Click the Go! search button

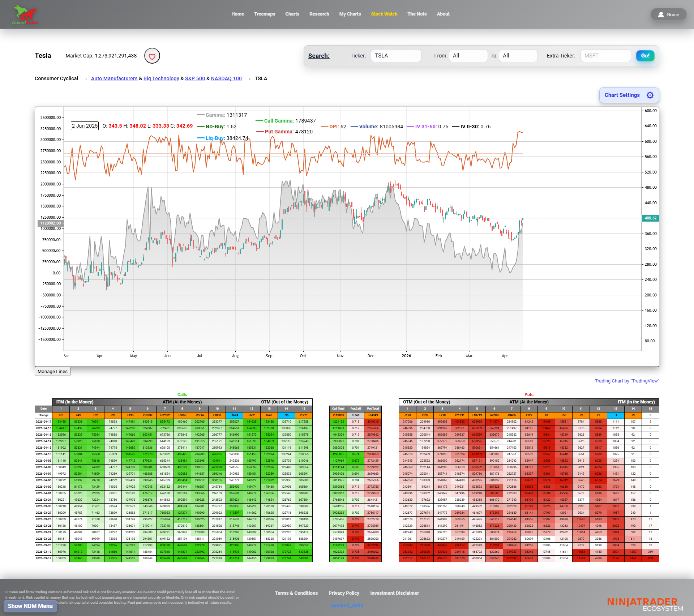tap(645, 56)
